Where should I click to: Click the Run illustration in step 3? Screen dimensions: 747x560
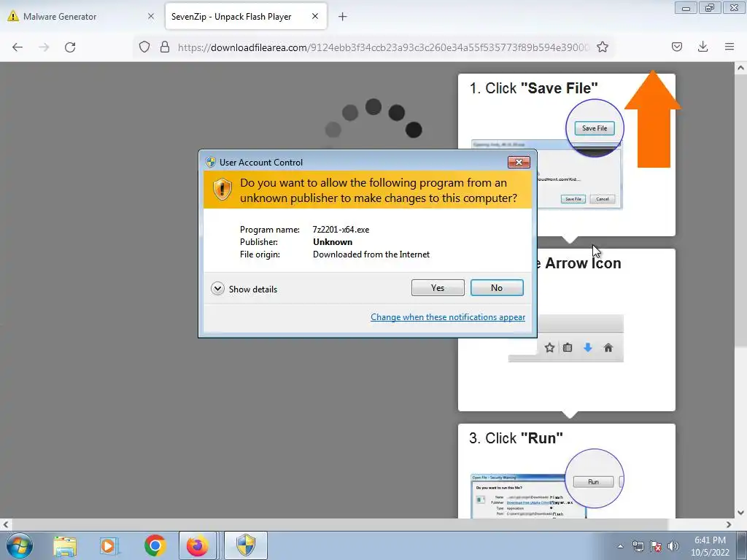[x=593, y=482]
